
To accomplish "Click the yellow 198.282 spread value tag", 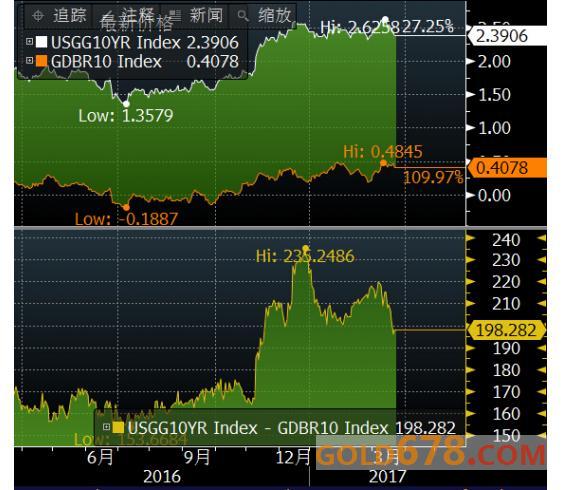I will point(506,330).
